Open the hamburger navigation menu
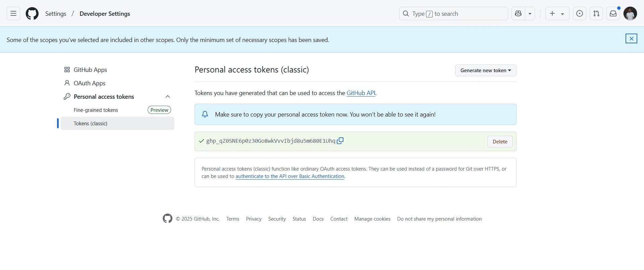The image size is (644, 270). pos(13,13)
